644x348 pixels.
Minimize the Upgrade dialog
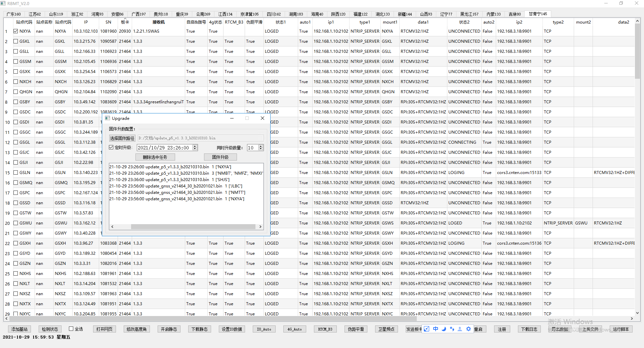point(232,118)
